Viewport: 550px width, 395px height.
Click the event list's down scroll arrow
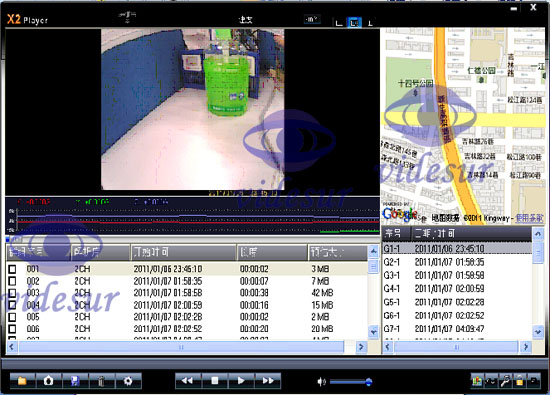point(538,332)
